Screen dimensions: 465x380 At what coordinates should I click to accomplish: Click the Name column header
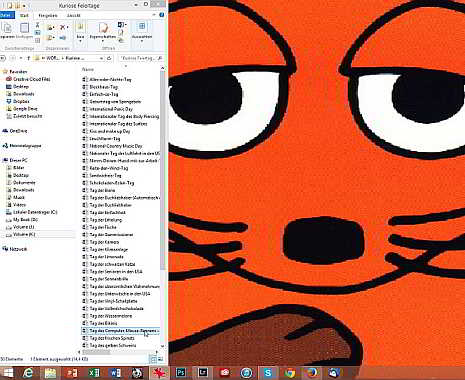[x=88, y=69]
